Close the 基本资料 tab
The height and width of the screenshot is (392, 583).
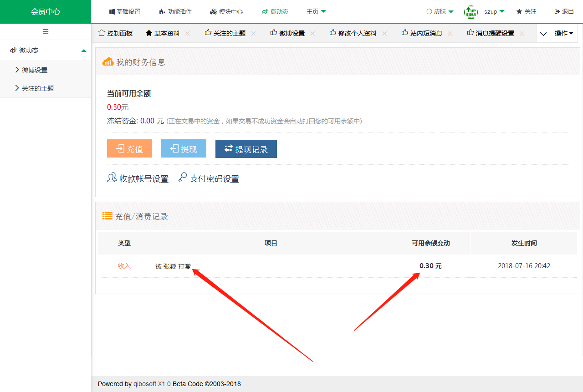(188, 33)
